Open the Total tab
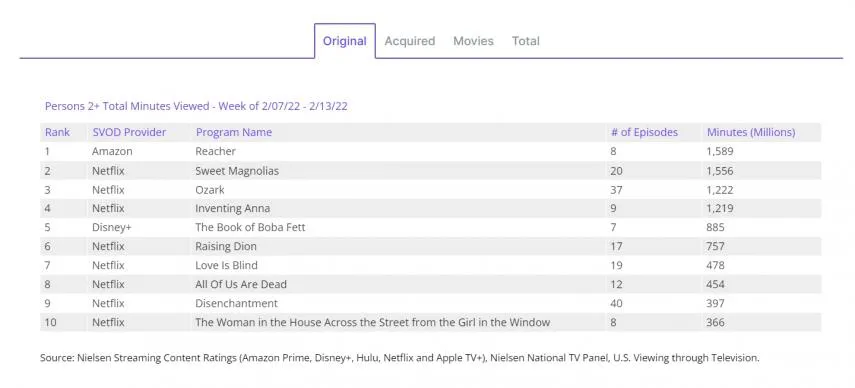Screen dimensions: 855x388 (x=526, y=41)
